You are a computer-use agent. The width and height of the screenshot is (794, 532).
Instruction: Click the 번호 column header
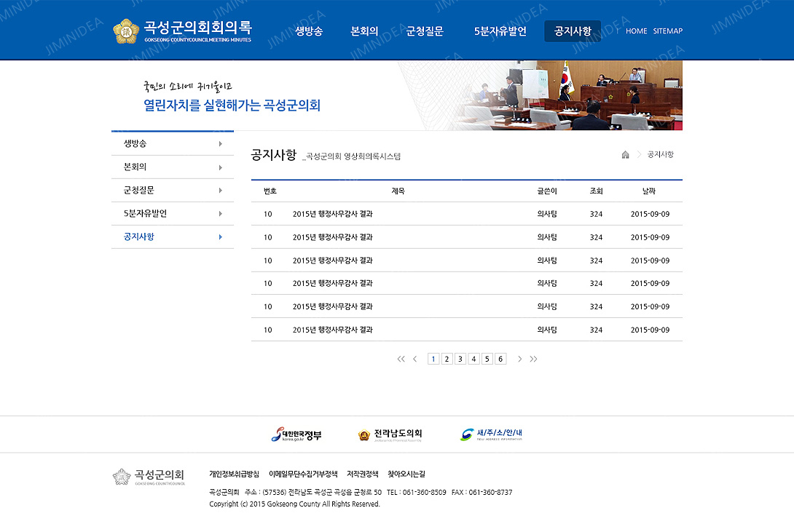point(270,191)
